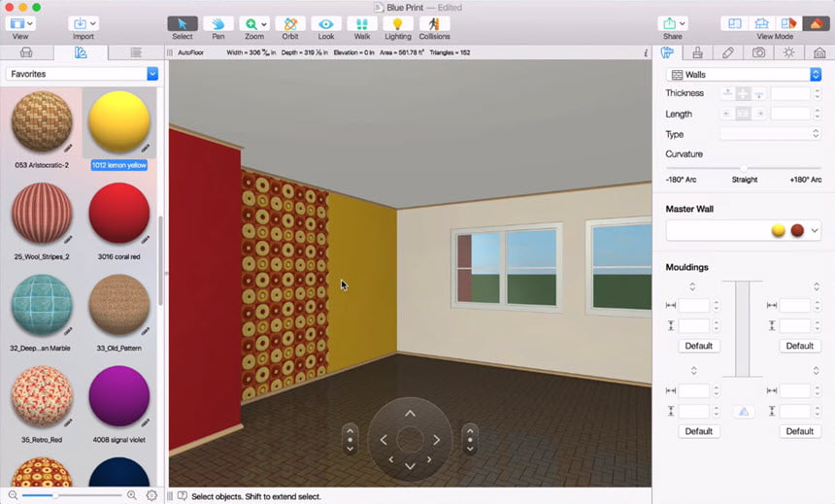The height and width of the screenshot is (504, 835).
Task: Pick the 25_Wool_Stripes_2 material
Action: click(x=42, y=214)
